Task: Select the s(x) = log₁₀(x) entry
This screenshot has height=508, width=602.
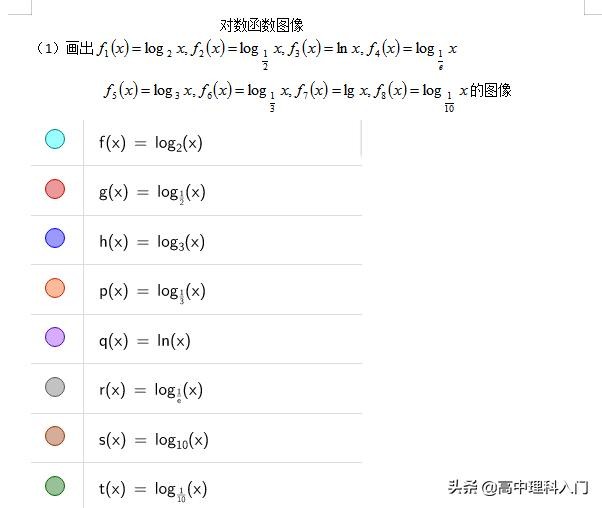Action: pyautogui.click(x=154, y=440)
